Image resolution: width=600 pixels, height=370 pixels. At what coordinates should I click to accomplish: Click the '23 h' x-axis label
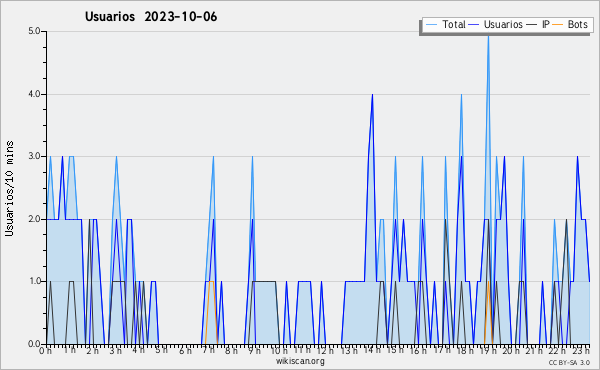[581, 350]
